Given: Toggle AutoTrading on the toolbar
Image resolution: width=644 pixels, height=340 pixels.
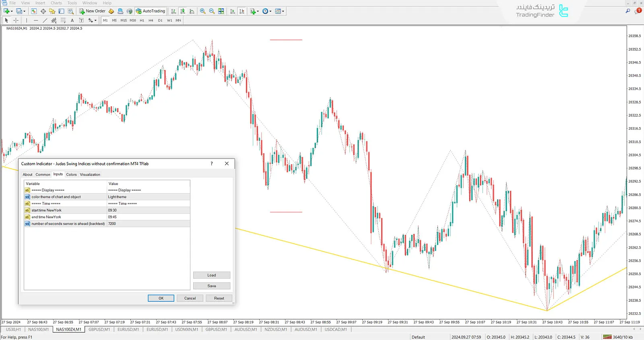Looking at the screenshot, I should pyautogui.click(x=151, y=11).
